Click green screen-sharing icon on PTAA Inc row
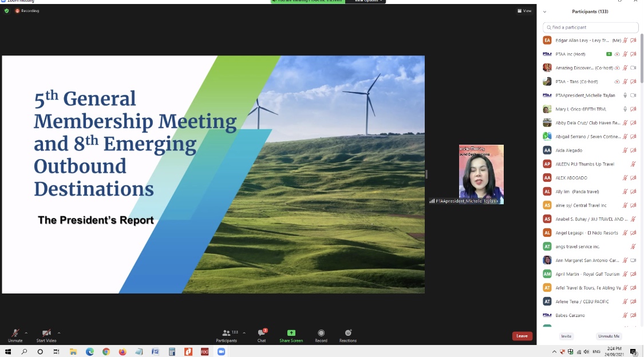The image size is (644, 357). (609, 54)
